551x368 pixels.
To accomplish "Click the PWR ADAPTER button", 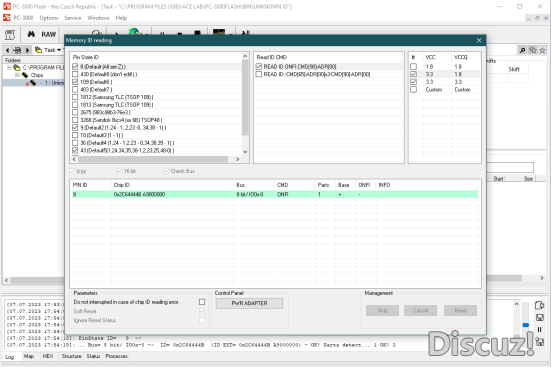I will coord(249,303).
